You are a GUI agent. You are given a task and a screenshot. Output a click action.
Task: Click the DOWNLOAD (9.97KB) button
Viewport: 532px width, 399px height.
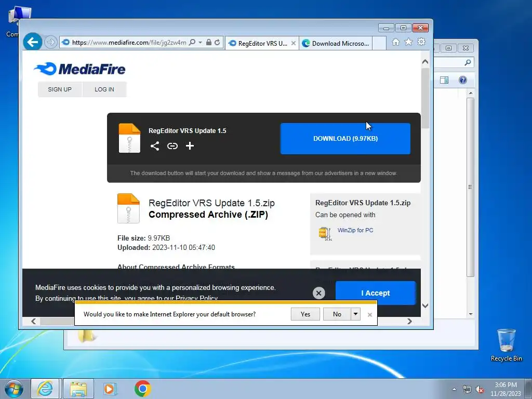click(x=345, y=138)
